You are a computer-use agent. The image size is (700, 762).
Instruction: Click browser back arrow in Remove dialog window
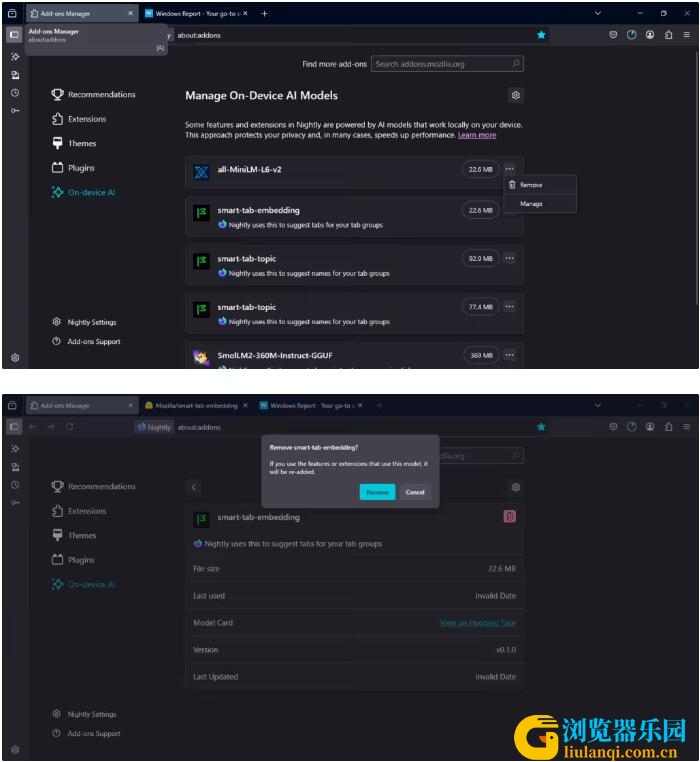[33, 427]
